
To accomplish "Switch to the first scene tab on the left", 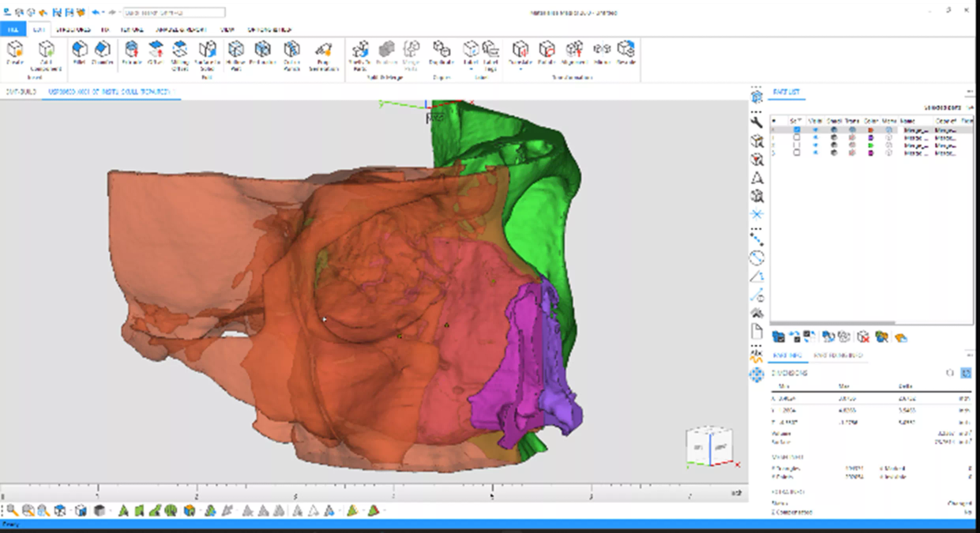I will pyautogui.click(x=21, y=92).
